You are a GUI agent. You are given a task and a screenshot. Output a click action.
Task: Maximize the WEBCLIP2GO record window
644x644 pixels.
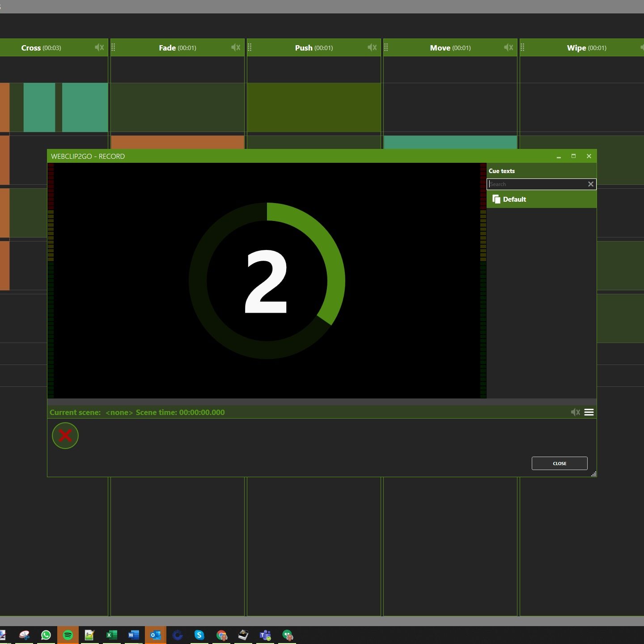pyautogui.click(x=573, y=156)
